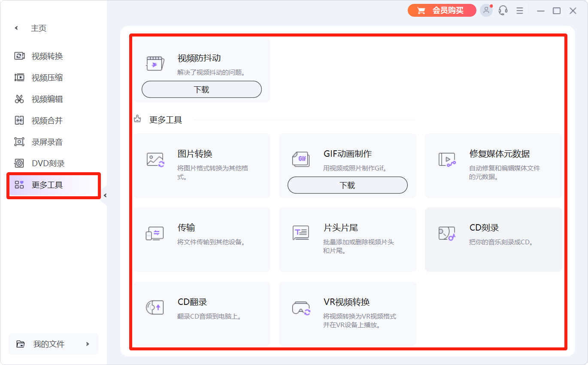Click the 修复媒体元数据 card icon

(x=447, y=159)
